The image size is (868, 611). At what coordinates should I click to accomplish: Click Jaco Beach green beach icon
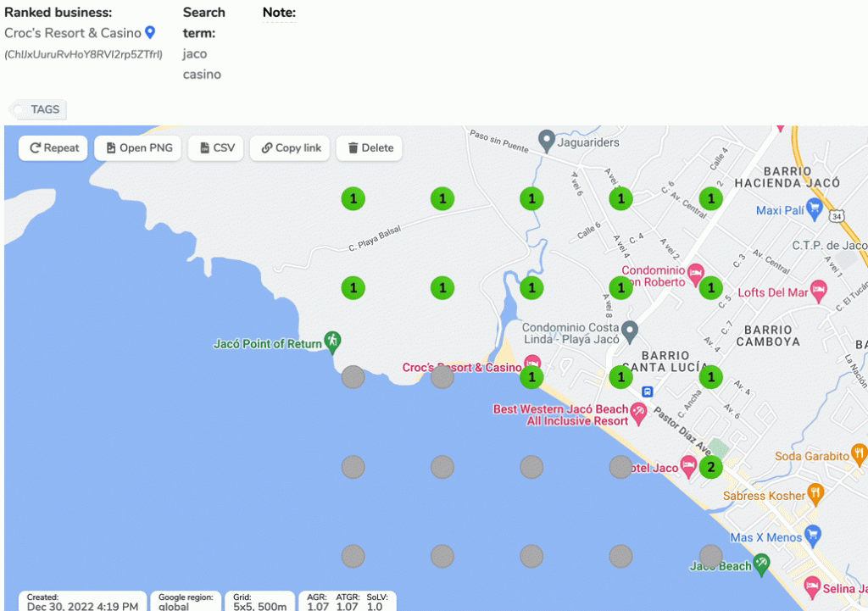(x=762, y=564)
